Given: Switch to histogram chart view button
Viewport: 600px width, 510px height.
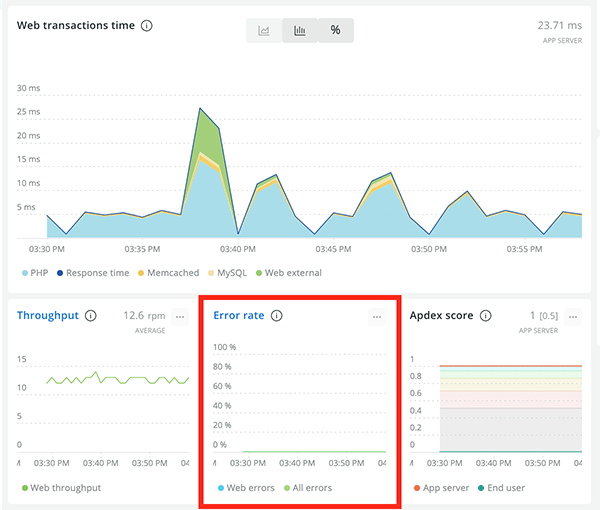Looking at the screenshot, I should (300, 30).
